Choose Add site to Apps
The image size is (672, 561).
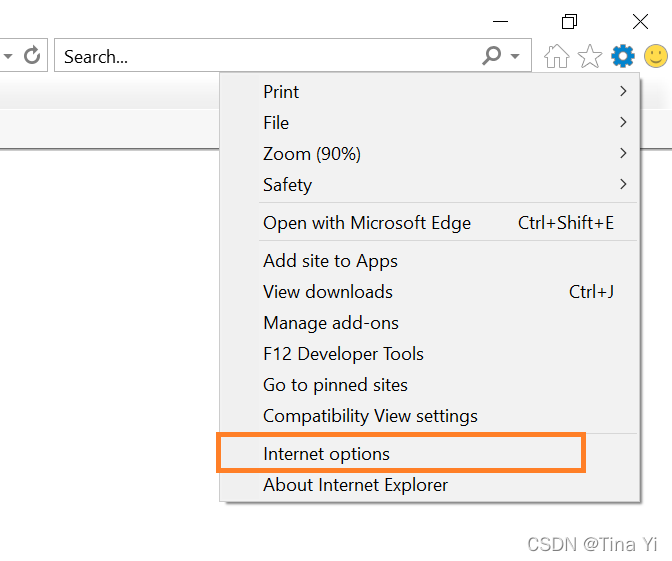(430, 261)
